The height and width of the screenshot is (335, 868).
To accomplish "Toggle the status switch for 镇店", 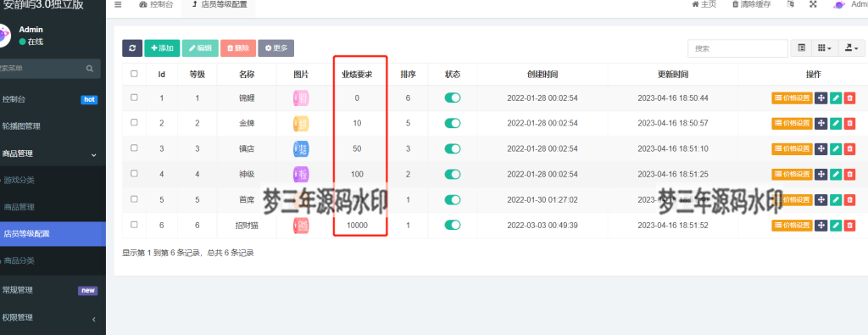I will [453, 149].
